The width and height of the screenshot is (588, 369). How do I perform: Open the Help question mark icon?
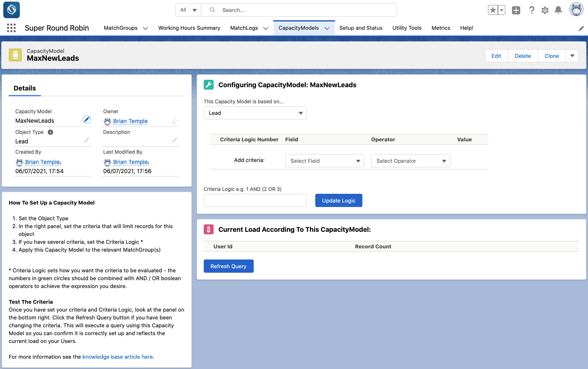pos(532,10)
